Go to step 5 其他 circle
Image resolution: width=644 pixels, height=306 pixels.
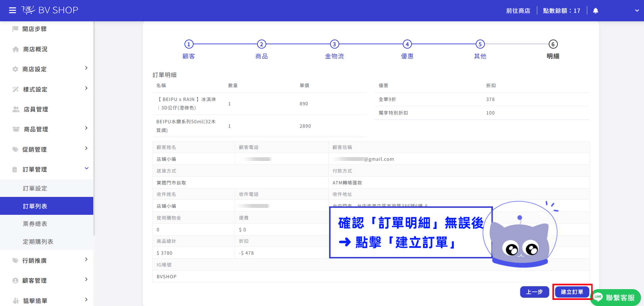click(x=480, y=44)
